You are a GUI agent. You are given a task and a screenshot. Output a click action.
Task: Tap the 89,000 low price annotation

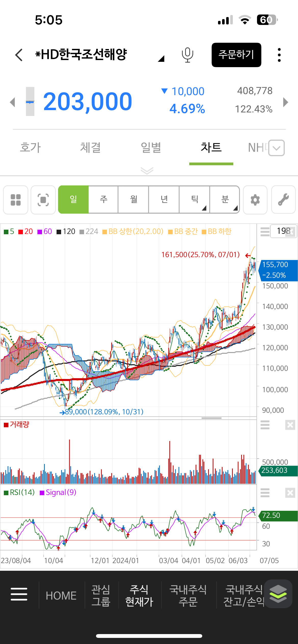pyautogui.click(x=104, y=412)
